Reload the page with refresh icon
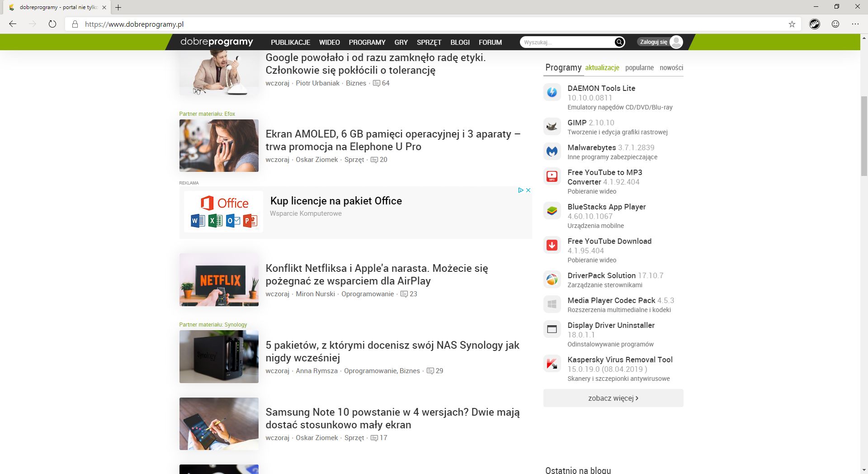868x474 pixels. pyautogui.click(x=52, y=24)
